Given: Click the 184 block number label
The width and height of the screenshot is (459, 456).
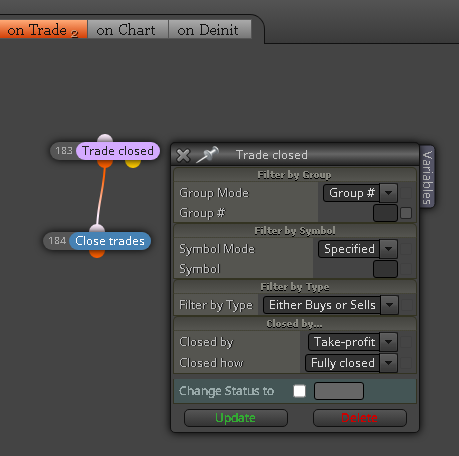Looking at the screenshot, I should [x=57, y=241].
